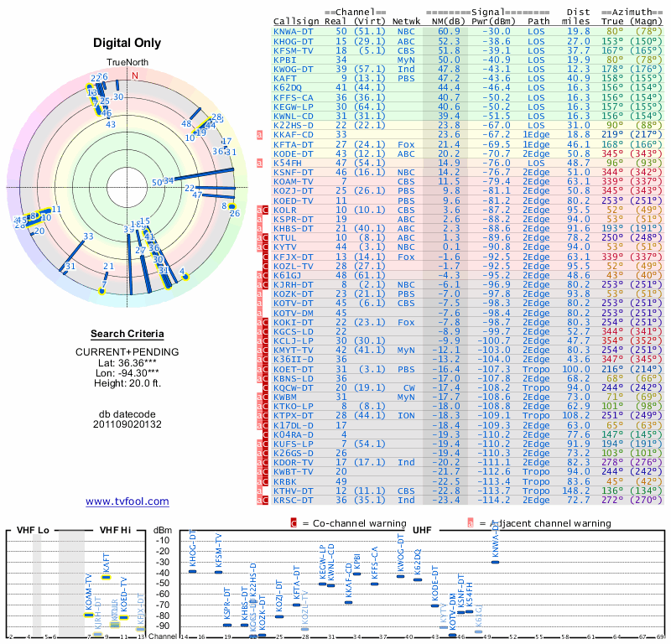
Task: Click the Digital Only radar title
Action: click(x=127, y=43)
